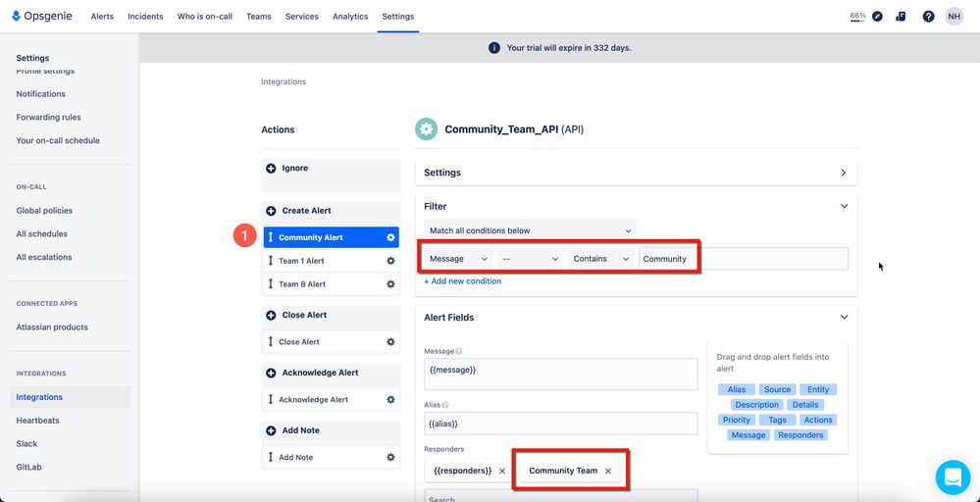Collapse the Filter section
980x502 pixels.
(x=844, y=206)
